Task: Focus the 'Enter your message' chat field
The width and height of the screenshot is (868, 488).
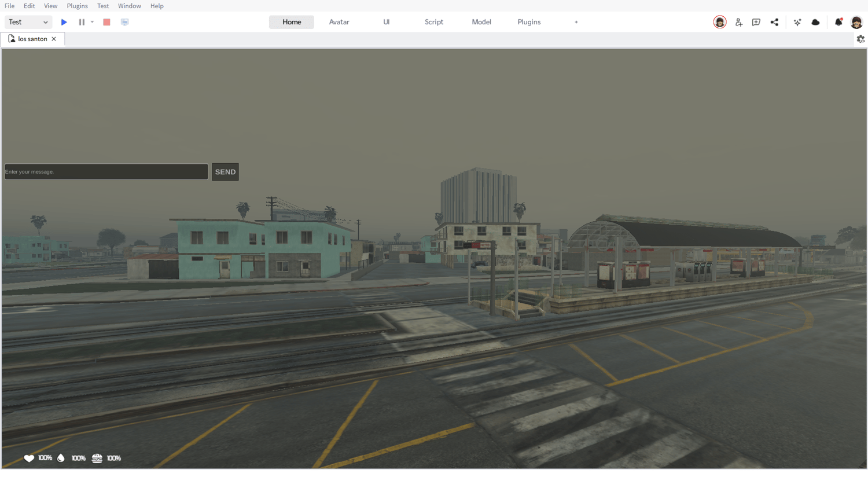Action: (106, 171)
